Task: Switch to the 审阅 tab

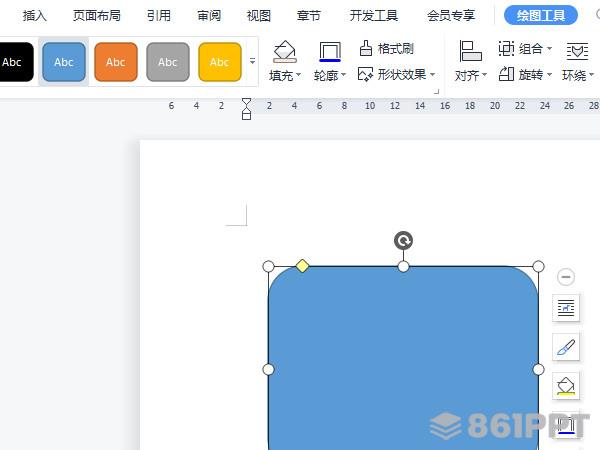Action: (x=209, y=16)
